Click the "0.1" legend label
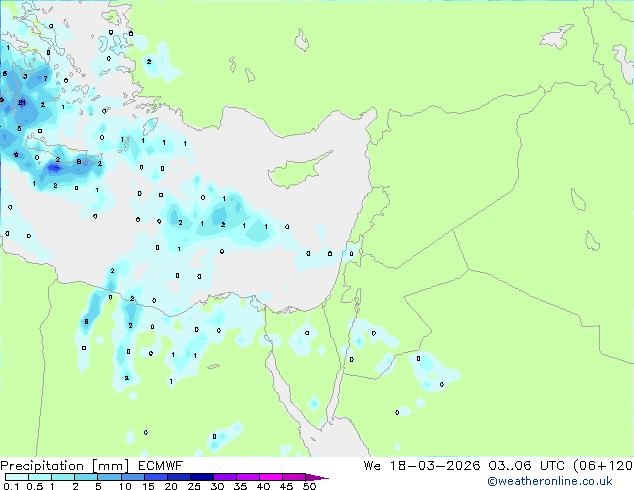This screenshot has height=490, width=634. click(11, 486)
